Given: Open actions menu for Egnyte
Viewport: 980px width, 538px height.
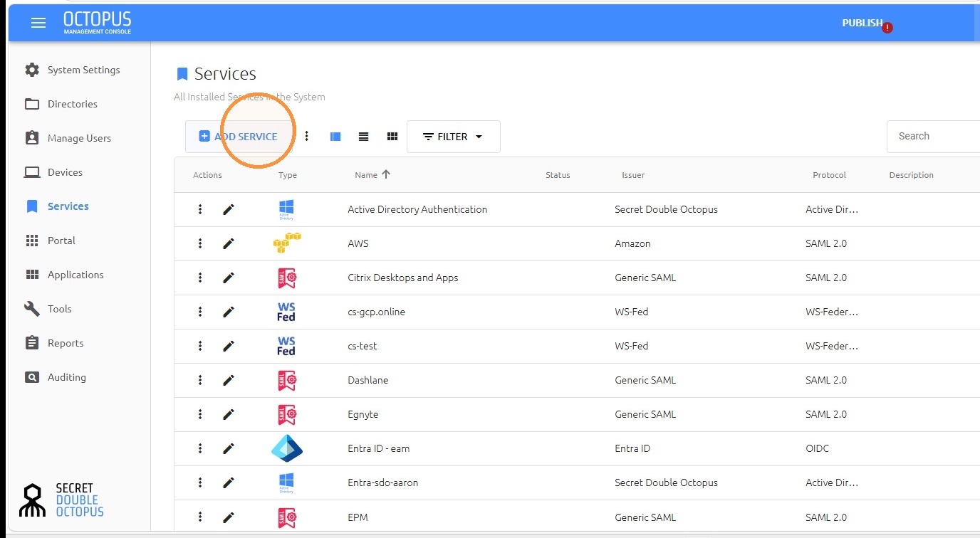Looking at the screenshot, I should click(x=200, y=414).
